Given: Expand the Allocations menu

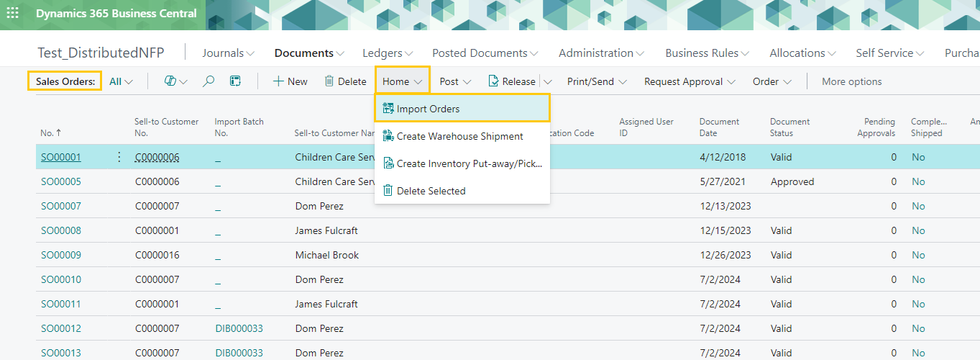Looking at the screenshot, I should (802, 53).
